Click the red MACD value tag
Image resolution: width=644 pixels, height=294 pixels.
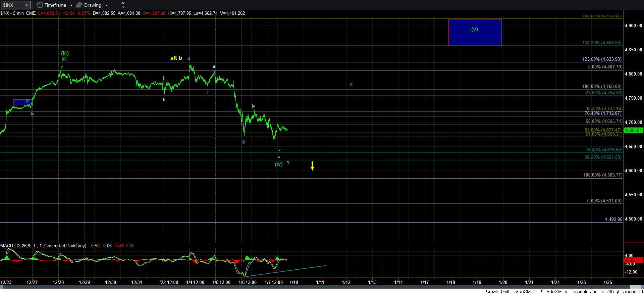click(x=633, y=260)
